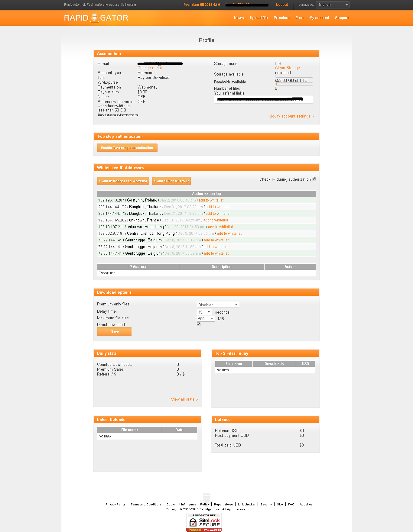Open Terms and Conditions link
The width and height of the screenshot is (413, 532).
coord(146,505)
